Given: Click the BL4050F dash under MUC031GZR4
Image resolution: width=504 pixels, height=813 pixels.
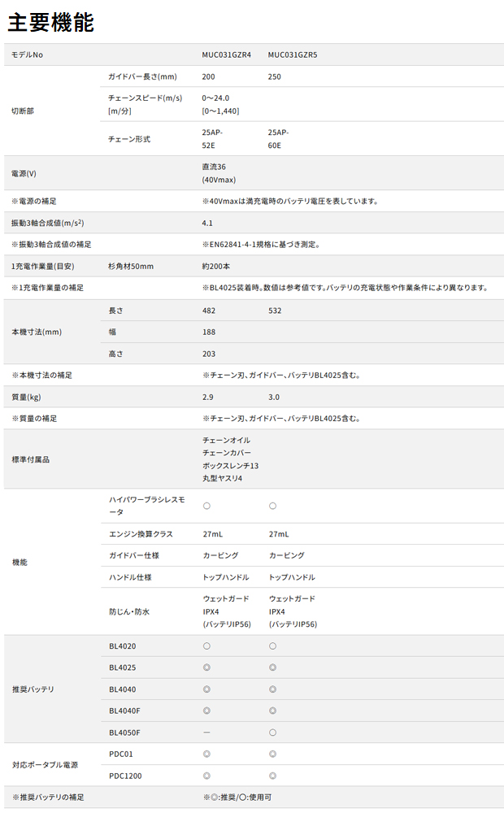Looking at the screenshot, I should (x=206, y=733).
